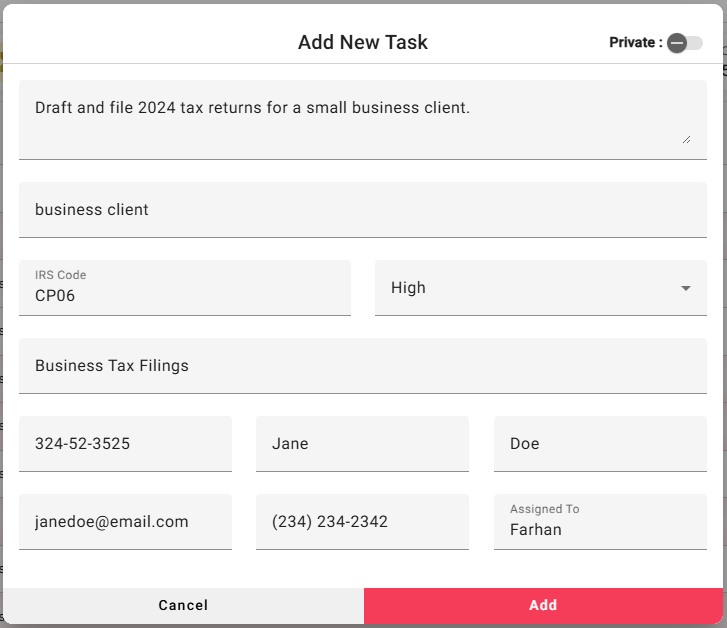Click the text area resize handle
Image resolution: width=727 pixels, height=628 pixels.
pyautogui.click(x=686, y=139)
